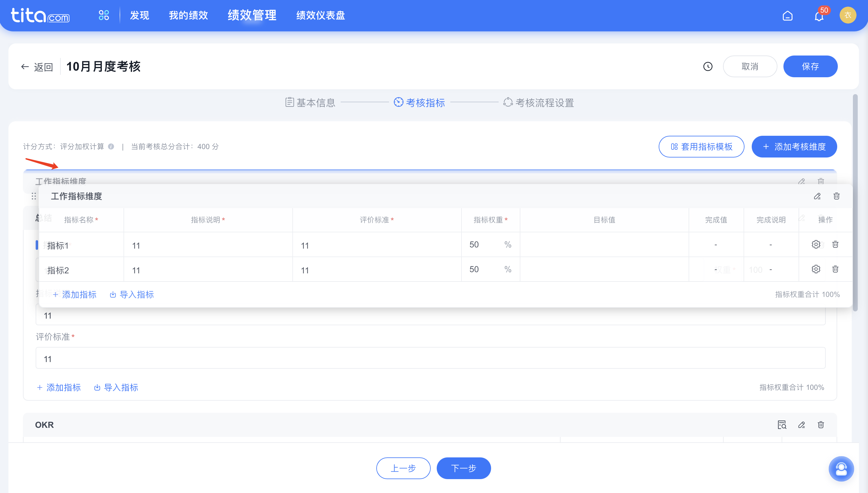Click the tita.com logo

[40, 15]
